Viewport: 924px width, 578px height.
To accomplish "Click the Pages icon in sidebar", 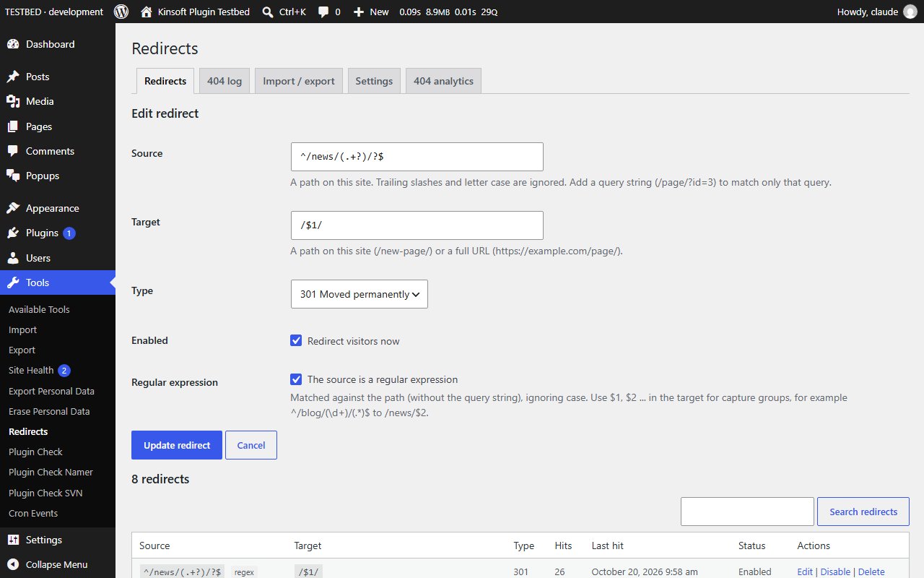I will click(13, 126).
